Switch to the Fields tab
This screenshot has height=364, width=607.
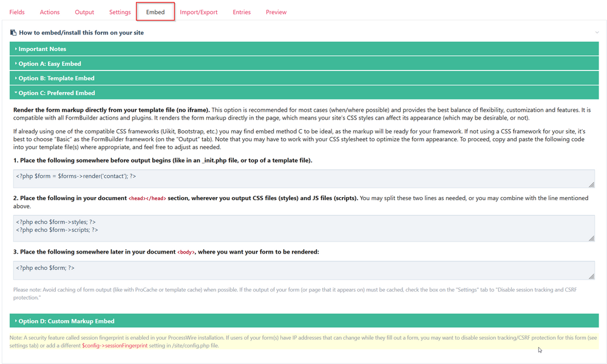click(17, 12)
